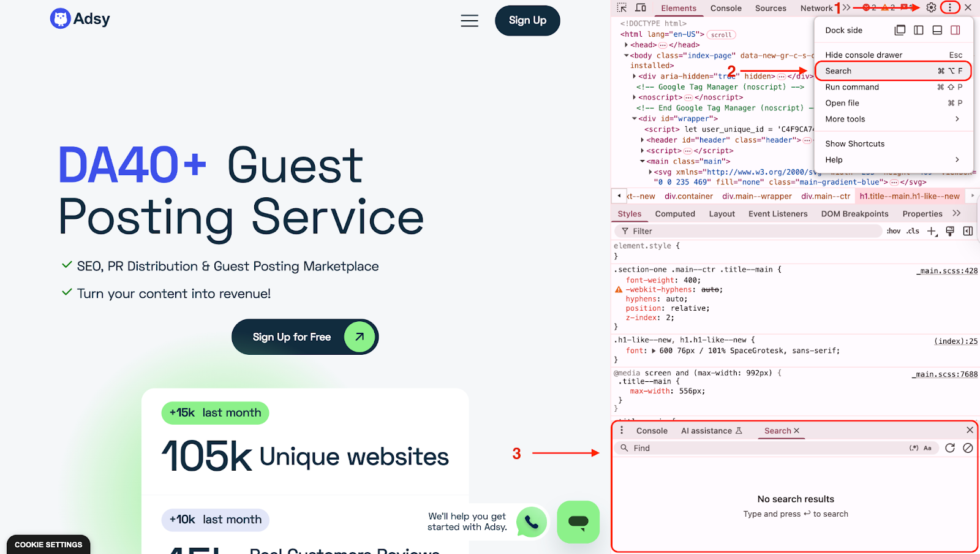Click the error count badge

coord(870,8)
